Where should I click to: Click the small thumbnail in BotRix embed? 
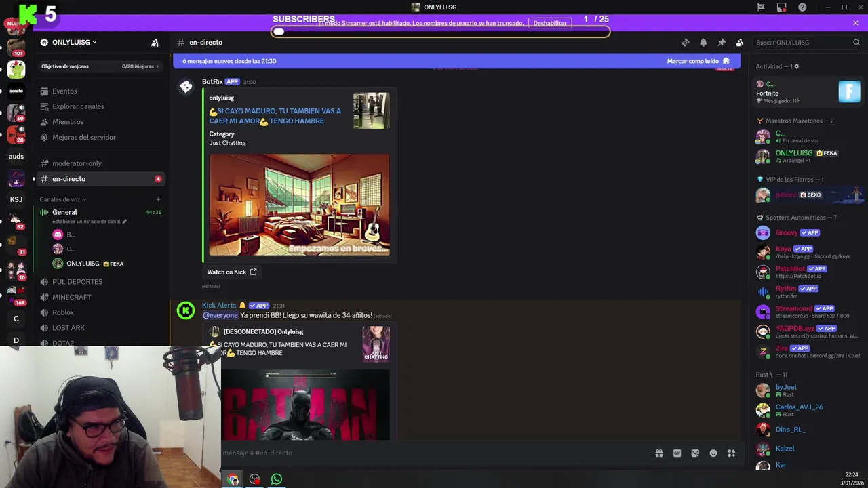click(x=371, y=110)
